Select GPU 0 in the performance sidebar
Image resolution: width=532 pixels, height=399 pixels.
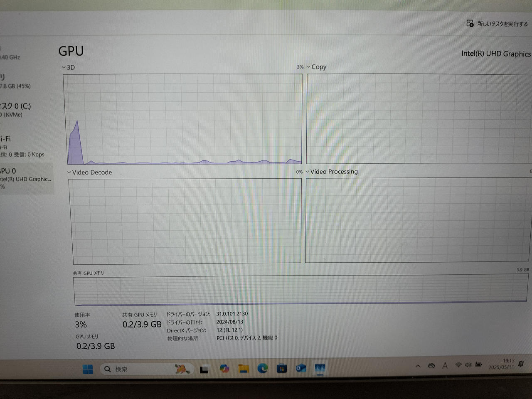[x=25, y=178]
